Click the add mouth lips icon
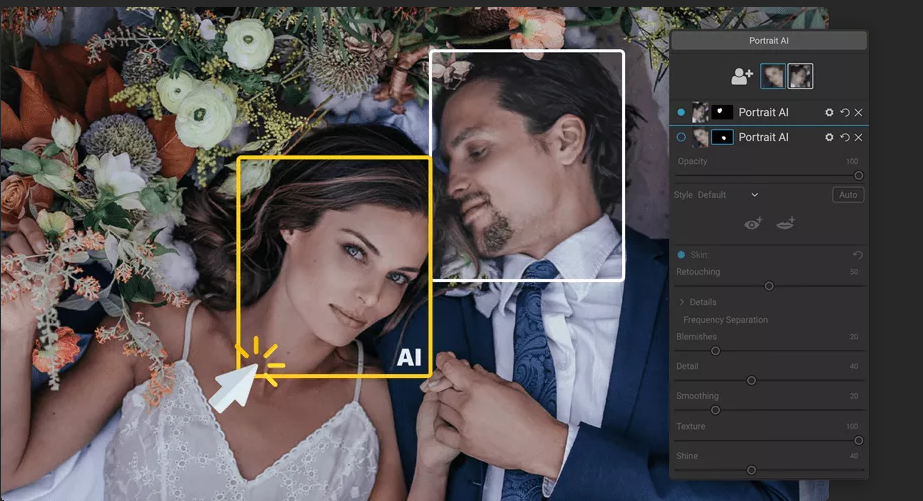This screenshot has height=501, width=923. tap(785, 224)
